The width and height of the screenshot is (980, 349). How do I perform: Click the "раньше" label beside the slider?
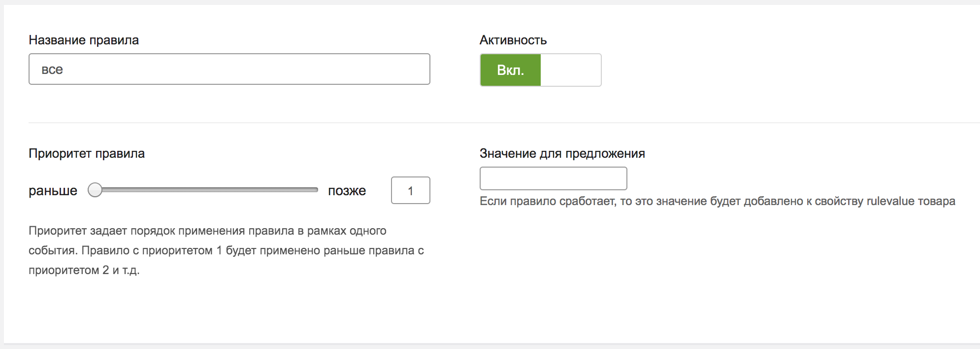tap(53, 191)
